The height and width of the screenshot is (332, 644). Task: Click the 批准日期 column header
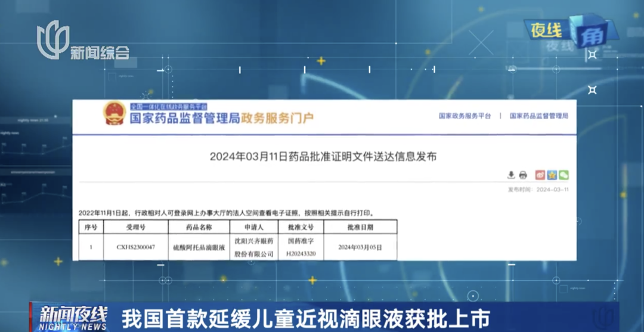(x=360, y=227)
